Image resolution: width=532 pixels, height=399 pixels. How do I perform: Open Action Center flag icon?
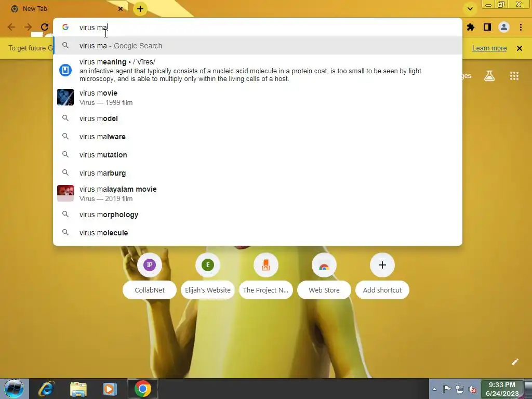point(447,389)
